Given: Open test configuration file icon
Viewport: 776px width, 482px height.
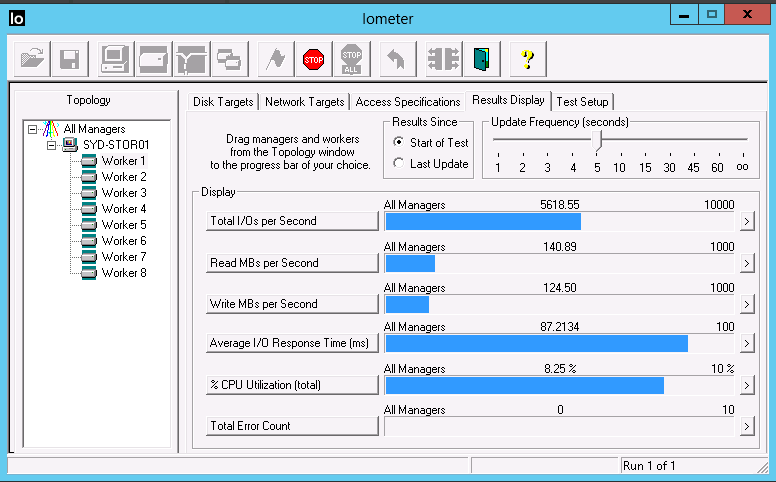Looking at the screenshot, I should click(32, 59).
